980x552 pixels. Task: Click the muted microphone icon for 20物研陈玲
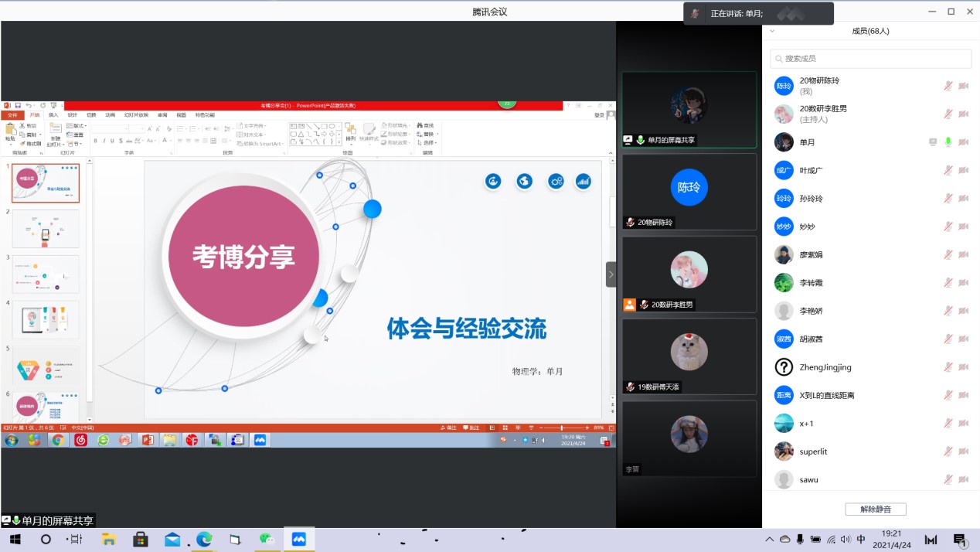[948, 86]
